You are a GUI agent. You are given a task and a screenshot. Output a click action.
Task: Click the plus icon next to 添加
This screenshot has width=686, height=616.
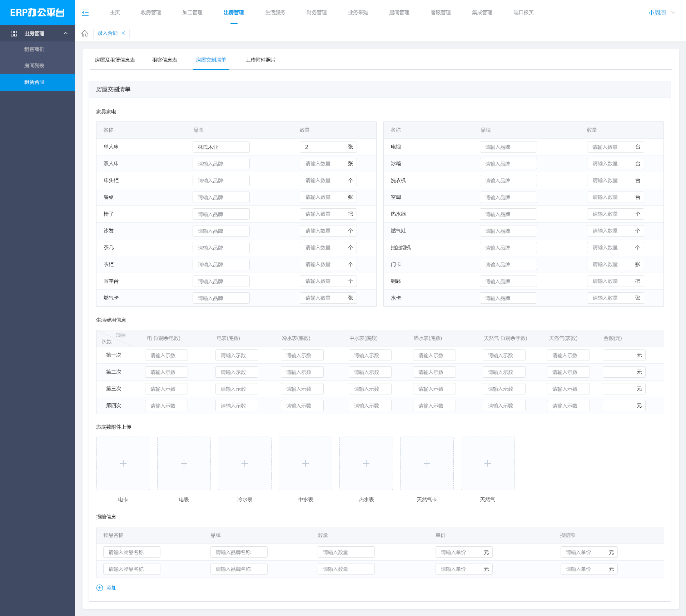100,588
